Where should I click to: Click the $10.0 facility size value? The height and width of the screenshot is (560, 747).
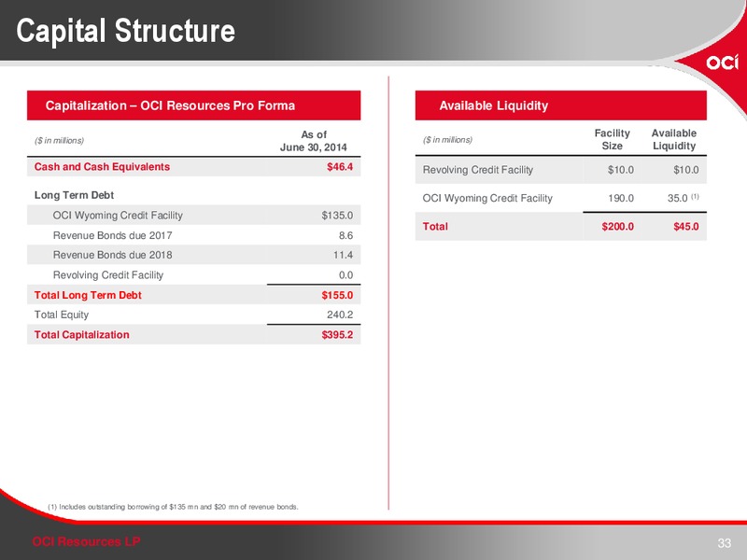click(621, 170)
